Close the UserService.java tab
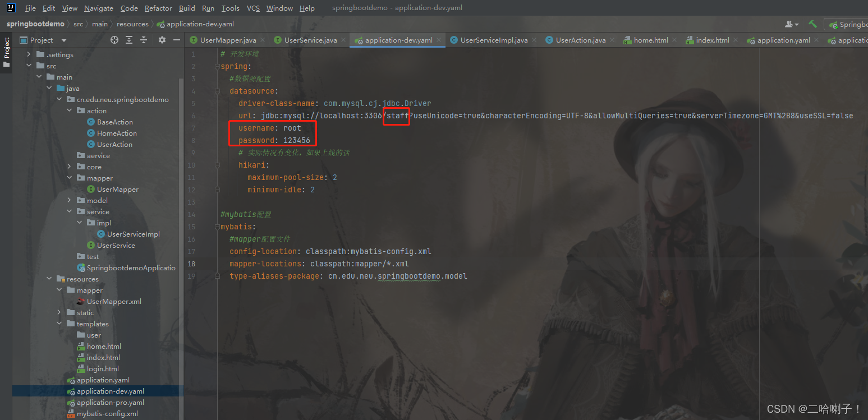 click(344, 40)
